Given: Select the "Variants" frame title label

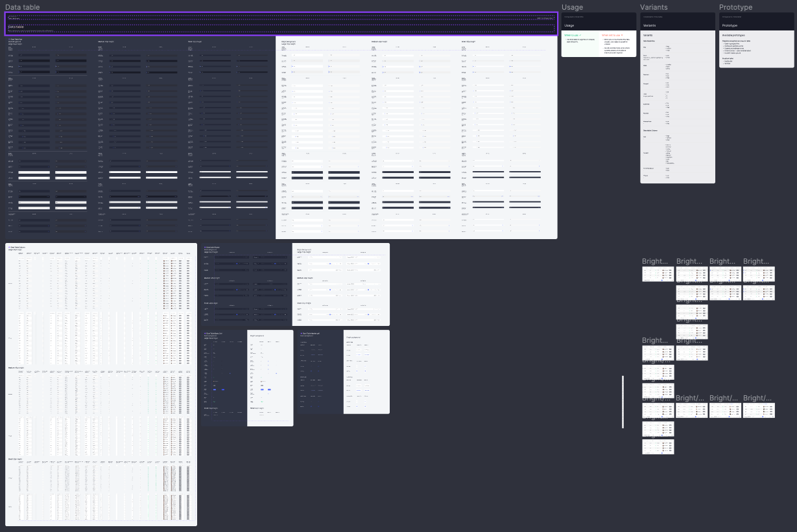Looking at the screenshot, I should point(654,7).
